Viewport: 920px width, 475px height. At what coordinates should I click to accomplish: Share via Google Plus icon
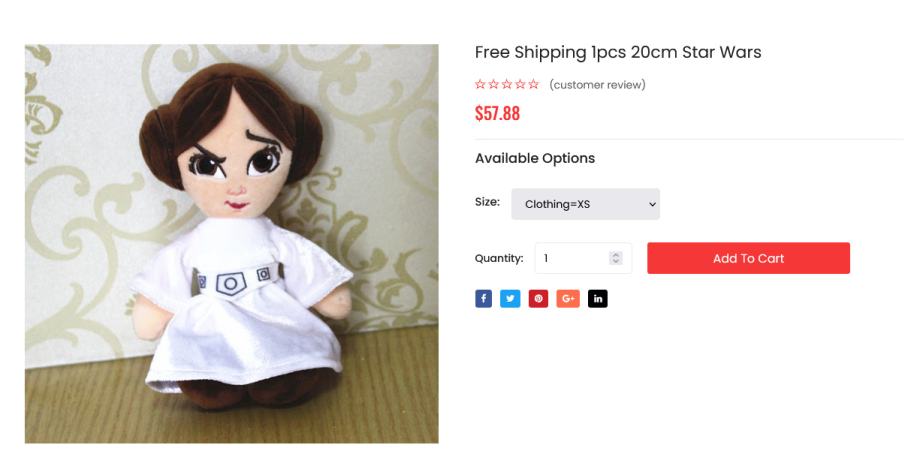click(x=568, y=298)
